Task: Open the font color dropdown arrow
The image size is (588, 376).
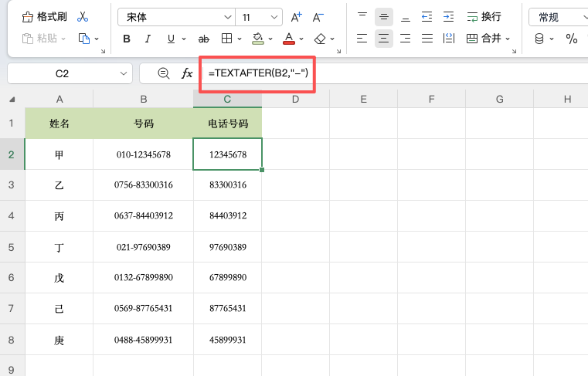Action: pyautogui.click(x=301, y=39)
